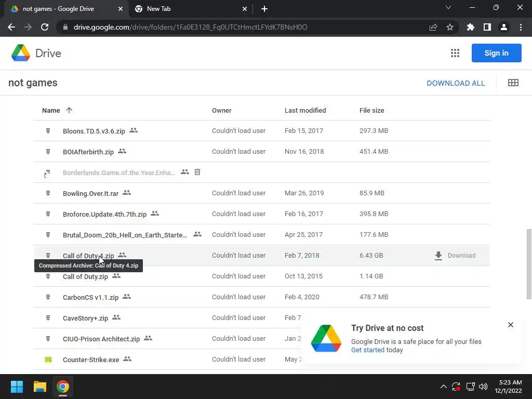This screenshot has height=399, width=532.
Task: Click the sync icon in system tray
Action: (x=456, y=387)
